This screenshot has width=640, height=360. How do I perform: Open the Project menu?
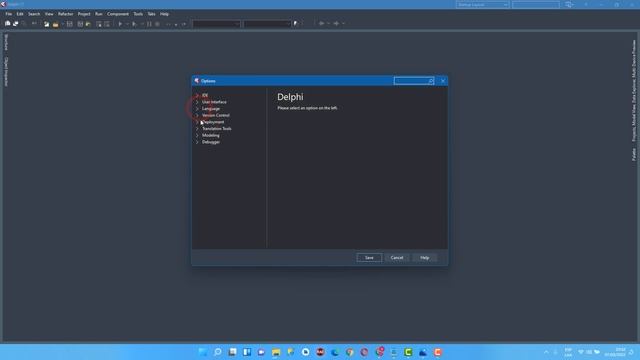click(x=84, y=14)
